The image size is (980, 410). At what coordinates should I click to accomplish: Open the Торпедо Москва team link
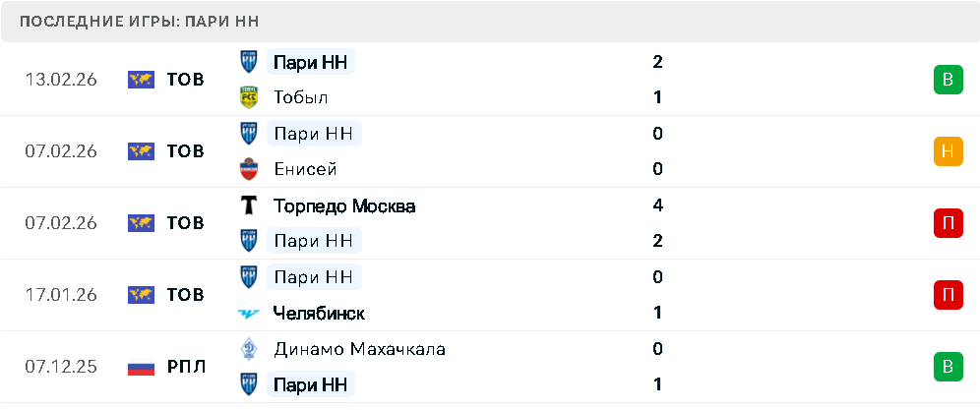pyautogui.click(x=344, y=206)
